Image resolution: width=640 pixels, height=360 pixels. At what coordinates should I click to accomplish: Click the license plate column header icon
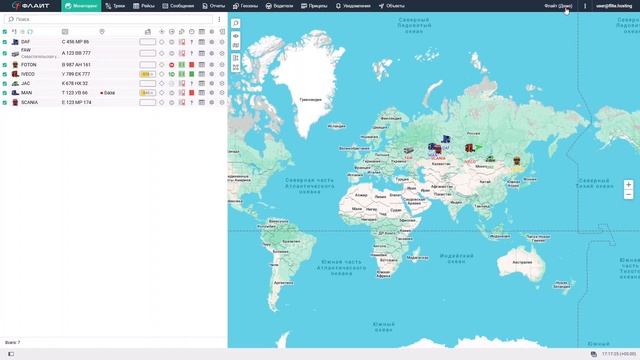[x=65, y=31]
